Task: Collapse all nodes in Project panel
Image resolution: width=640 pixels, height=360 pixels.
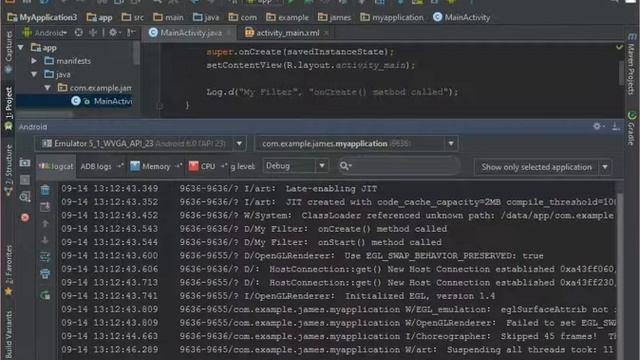Action: point(93,32)
